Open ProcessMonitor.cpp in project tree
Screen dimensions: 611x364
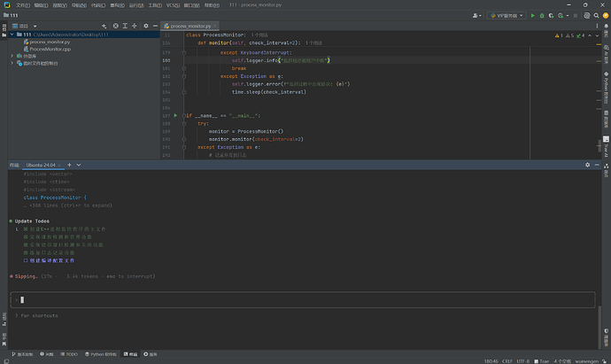point(50,49)
